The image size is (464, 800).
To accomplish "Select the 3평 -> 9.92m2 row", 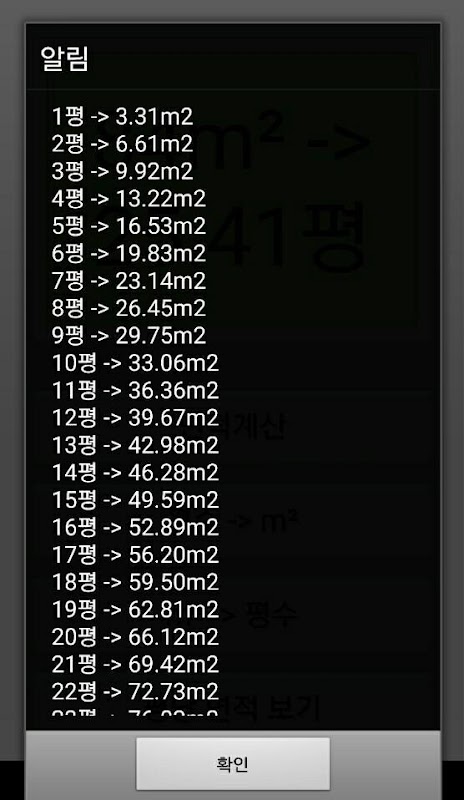I will 123,171.
